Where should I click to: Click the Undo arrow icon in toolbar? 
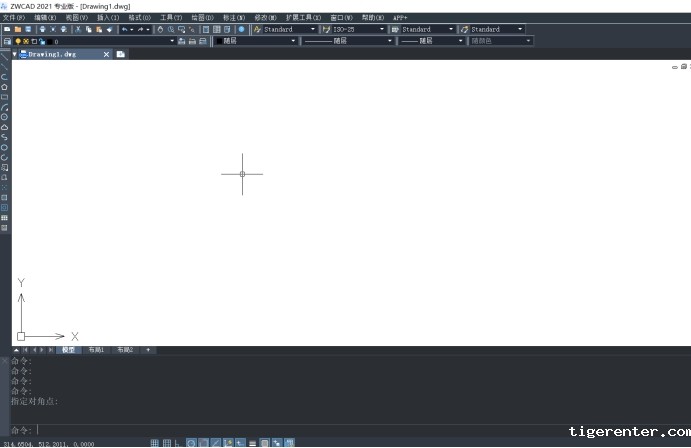(x=124, y=29)
